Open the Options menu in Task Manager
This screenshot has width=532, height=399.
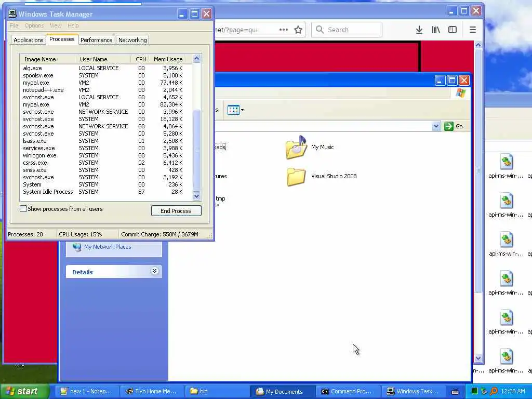pos(34,25)
